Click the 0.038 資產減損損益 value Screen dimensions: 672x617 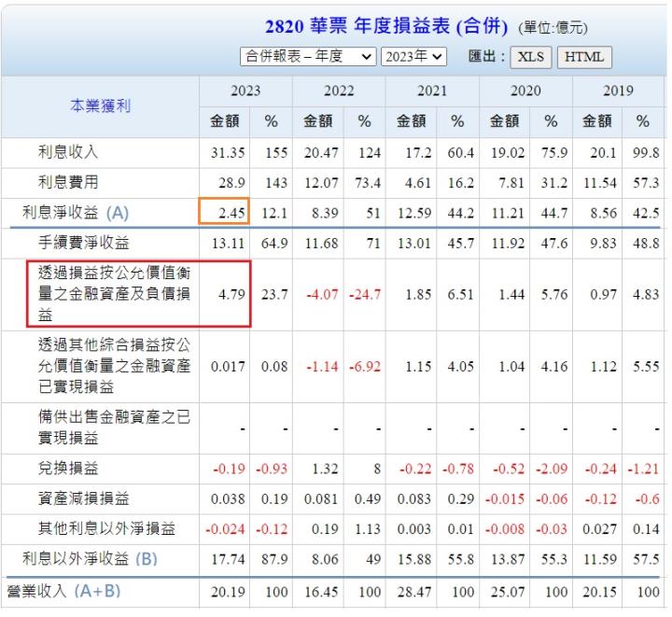point(228,499)
